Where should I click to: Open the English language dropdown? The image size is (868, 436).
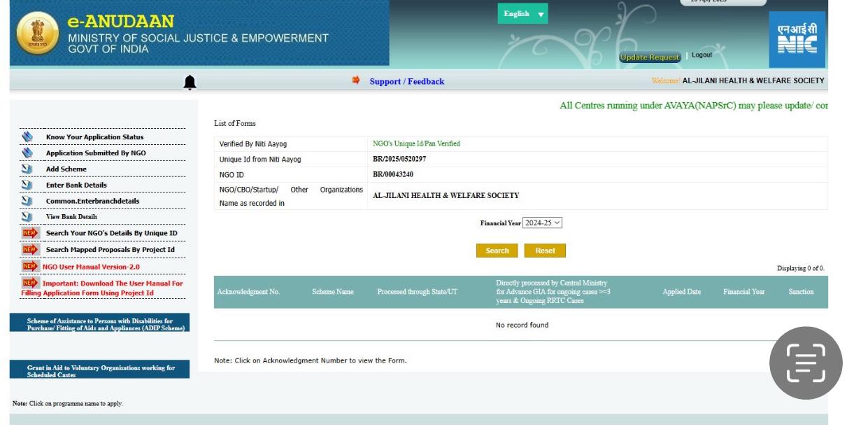coord(522,14)
